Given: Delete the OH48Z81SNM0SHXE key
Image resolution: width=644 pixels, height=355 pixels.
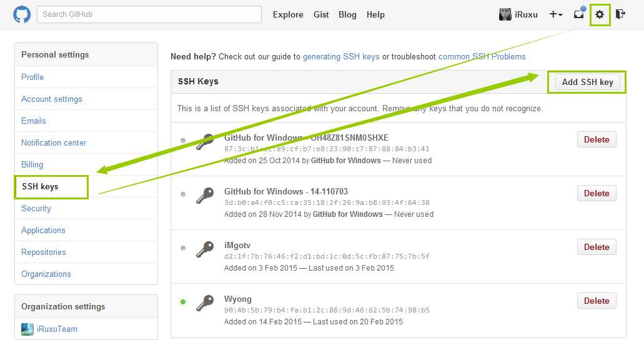Looking at the screenshot, I should (597, 140).
